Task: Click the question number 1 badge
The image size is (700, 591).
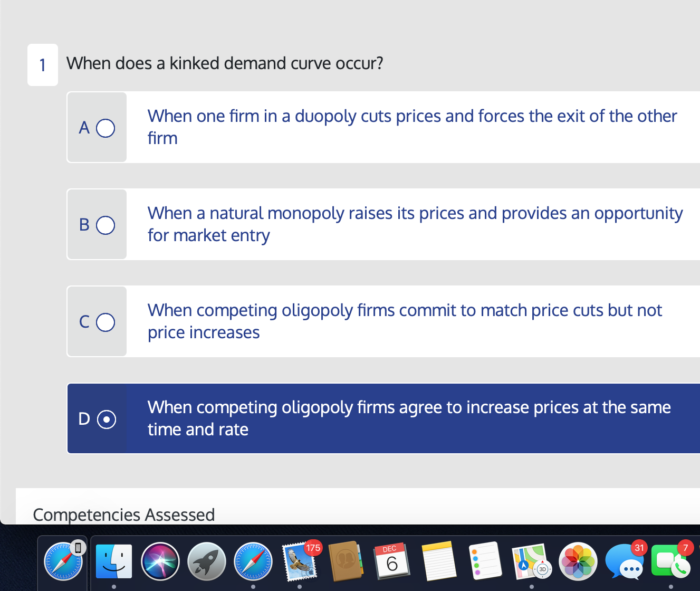Action: click(x=43, y=64)
